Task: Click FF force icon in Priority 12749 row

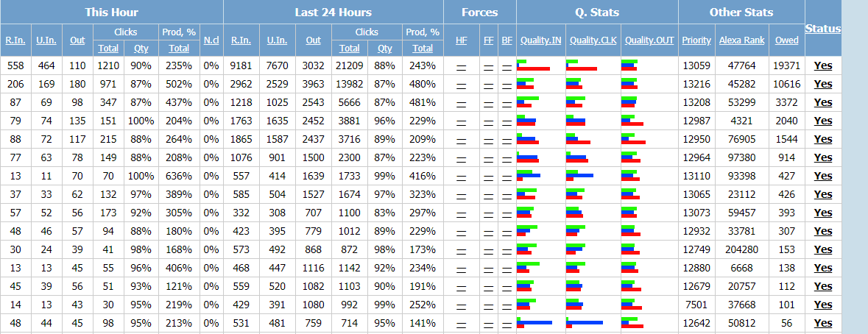Action: (x=488, y=252)
